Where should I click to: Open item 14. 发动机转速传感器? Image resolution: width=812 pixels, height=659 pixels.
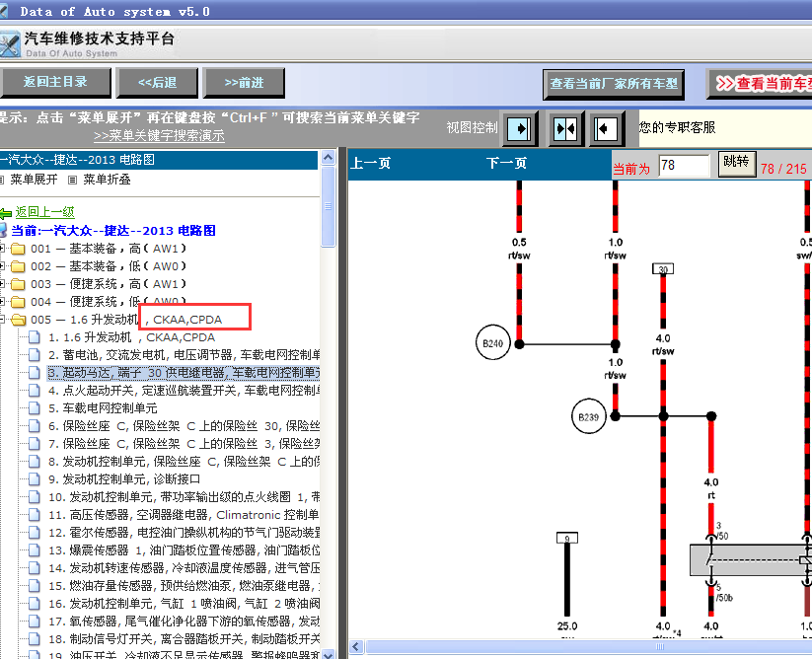[x=184, y=568]
